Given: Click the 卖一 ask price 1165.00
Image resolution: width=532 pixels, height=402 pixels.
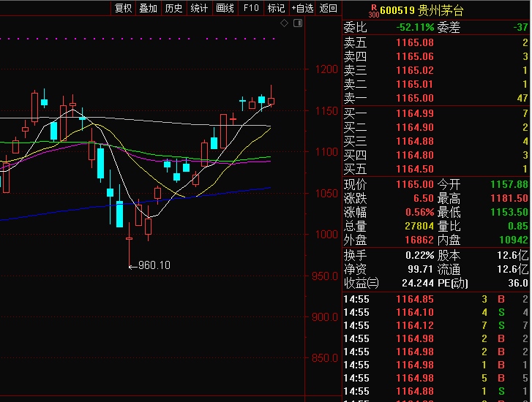Looking at the screenshot, I should [414, 98].
